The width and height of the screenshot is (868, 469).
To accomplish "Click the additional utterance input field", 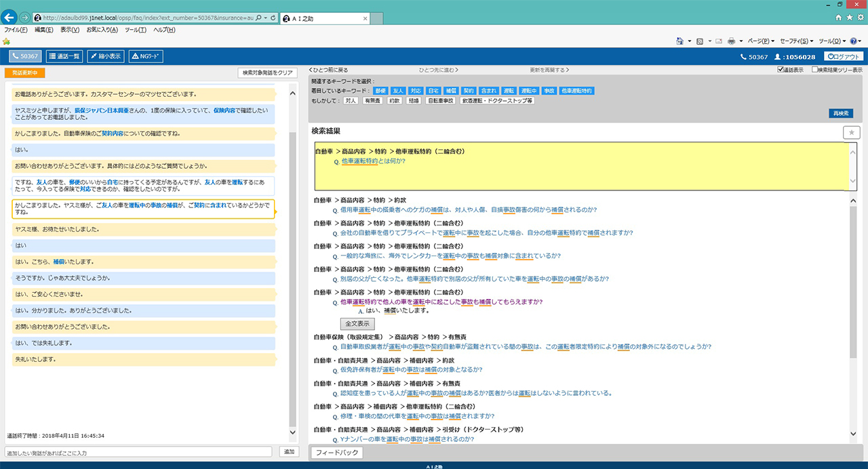I will [x=139, y=451].
